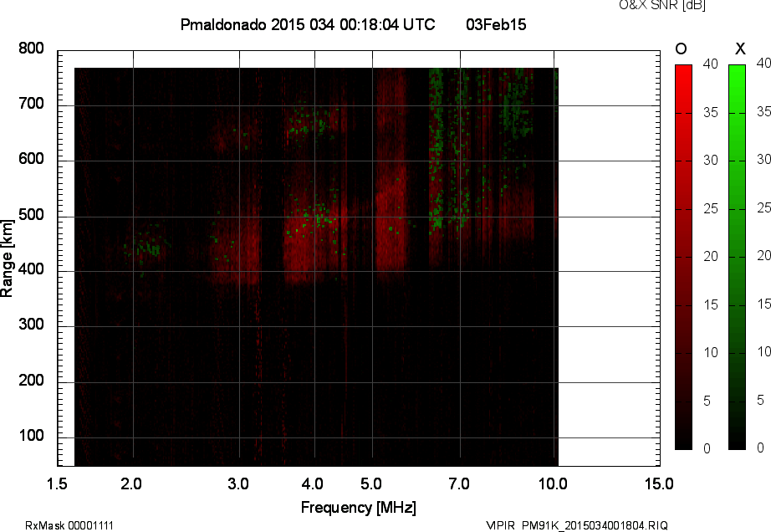Click the "O" label above red bar
Screen dimensions: 771x532
(x=681, y=49)
